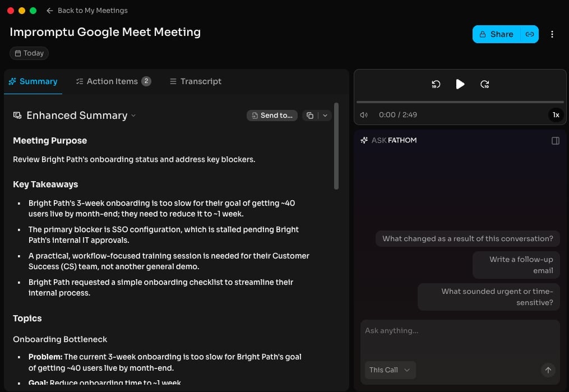Go back to My Meetings
The width and height of the screenshot is (569, 392).
click(87, 11)
